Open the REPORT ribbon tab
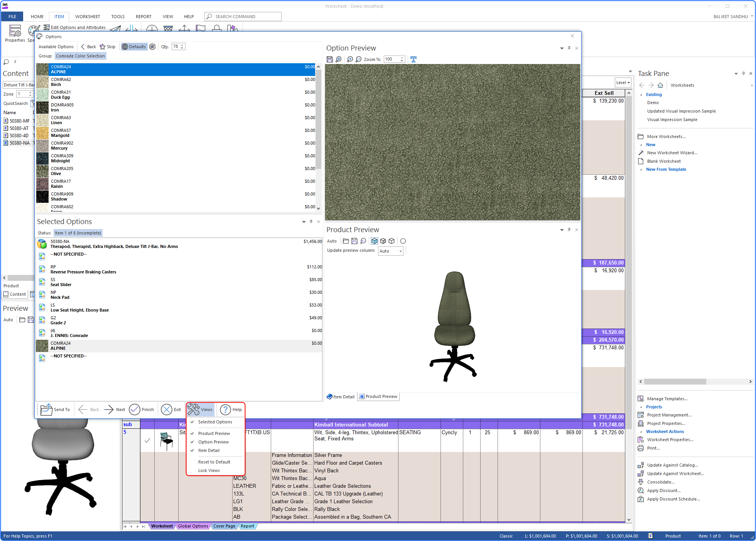Screen dimensions: 756x541 143,17
